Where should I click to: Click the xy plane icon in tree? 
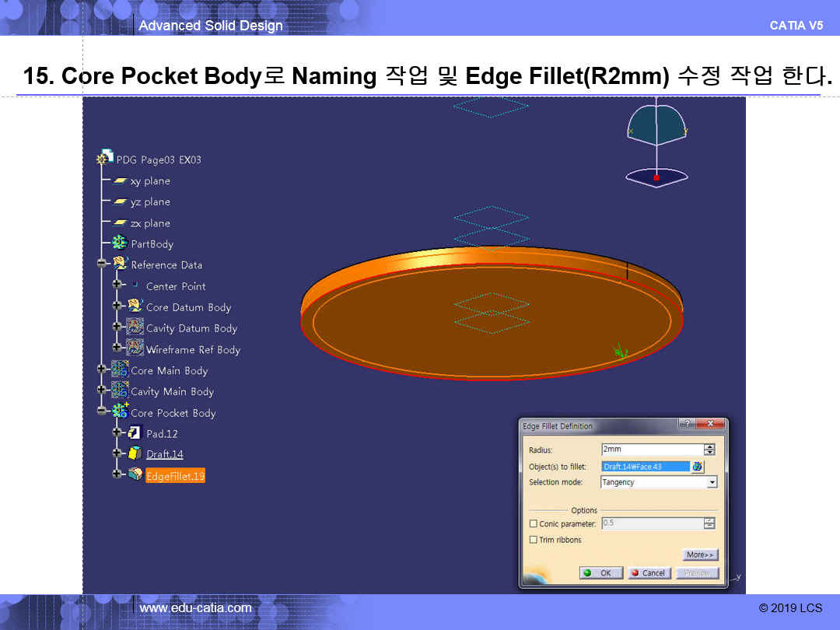[x=120, y=180]
